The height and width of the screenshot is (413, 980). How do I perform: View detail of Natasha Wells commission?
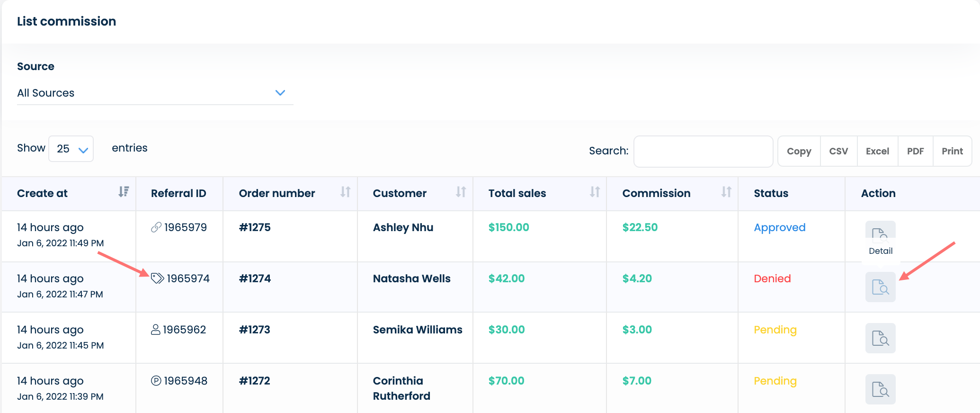(880, 287)
